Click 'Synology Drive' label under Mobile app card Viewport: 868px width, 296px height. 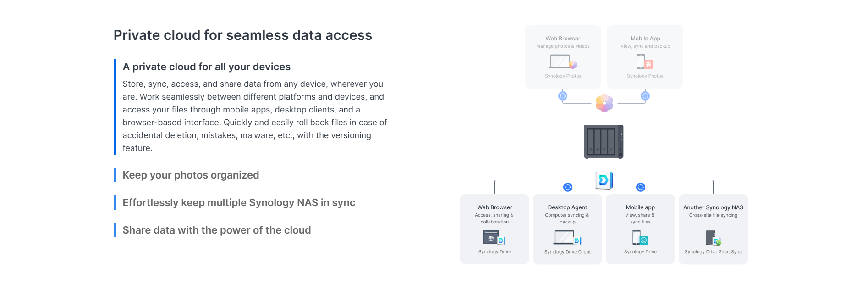click(640, 252)
